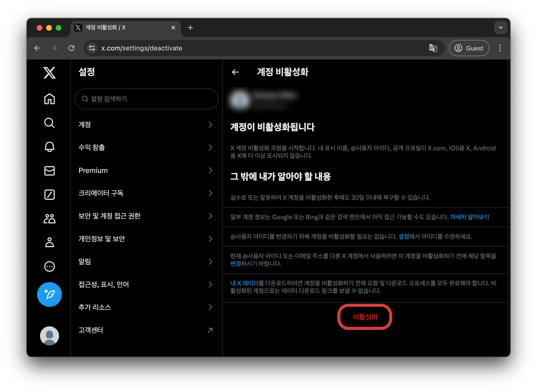Click the X logo in sidebar
This screenshot has width=537, height=392.
[50, 73]
